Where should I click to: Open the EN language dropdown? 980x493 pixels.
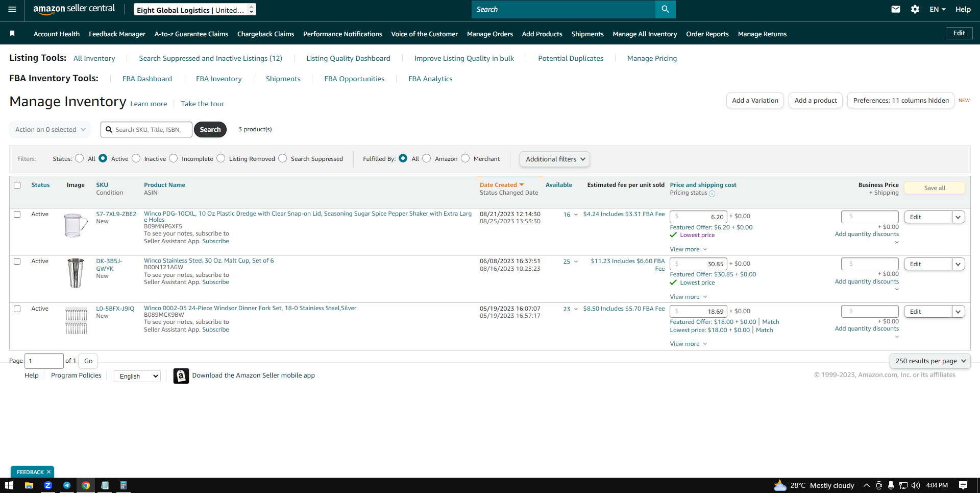(938, 9)
